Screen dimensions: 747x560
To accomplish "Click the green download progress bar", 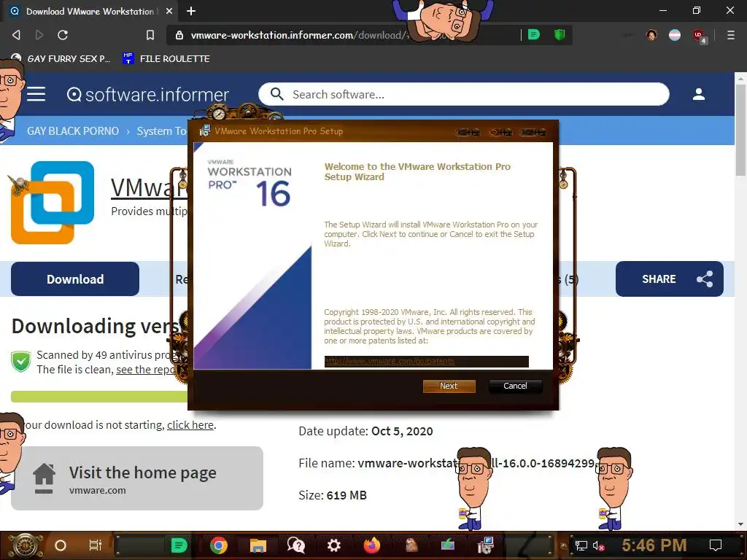I will tap(99, 396).
